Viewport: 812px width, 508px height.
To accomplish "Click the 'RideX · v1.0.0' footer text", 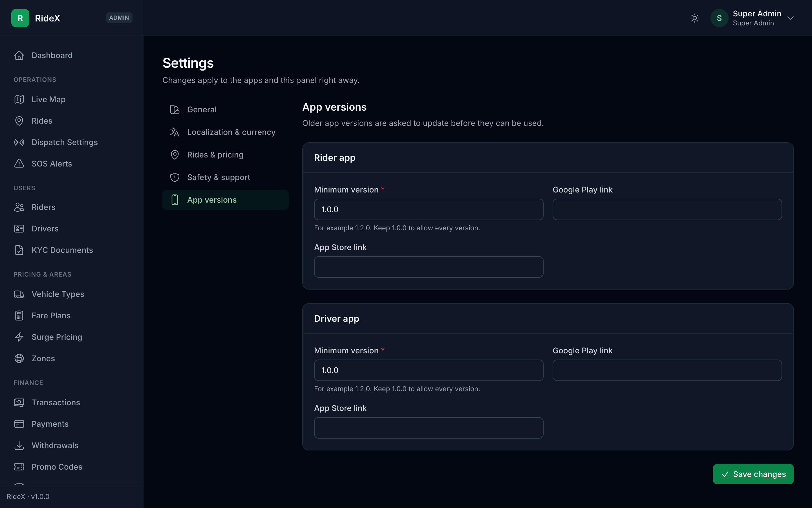I will [28, 497].
